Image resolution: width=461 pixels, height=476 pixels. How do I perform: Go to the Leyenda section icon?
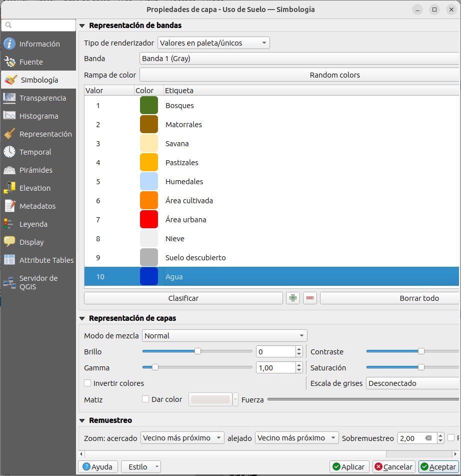[x=9, y=224]
